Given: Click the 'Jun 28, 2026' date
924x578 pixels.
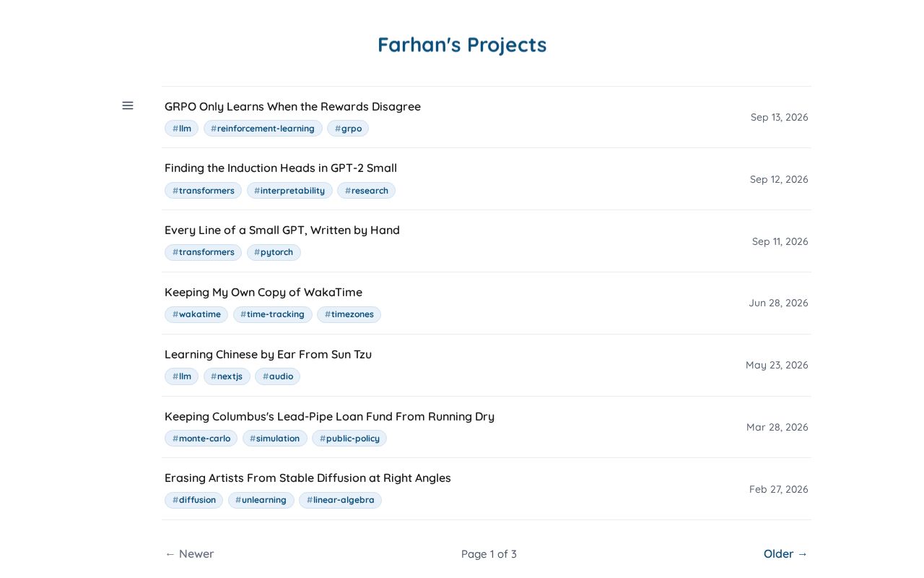Looking at the screenshot, I should coord(779,303).
